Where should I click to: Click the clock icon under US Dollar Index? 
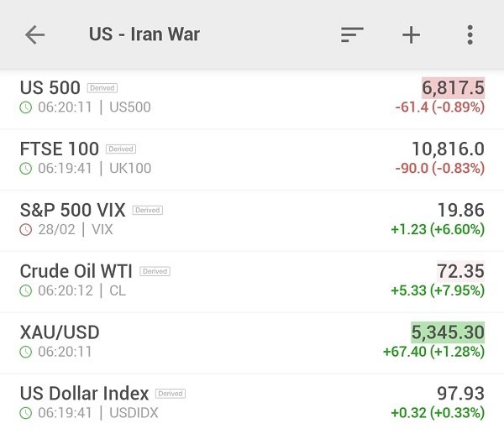(x=26, y=413)
